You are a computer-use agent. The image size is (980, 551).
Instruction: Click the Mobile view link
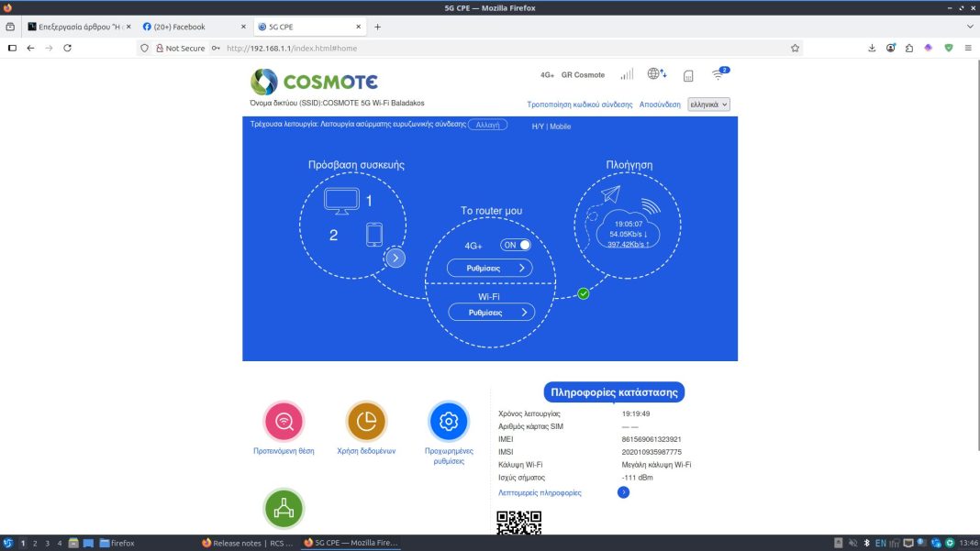pos(560,127)
